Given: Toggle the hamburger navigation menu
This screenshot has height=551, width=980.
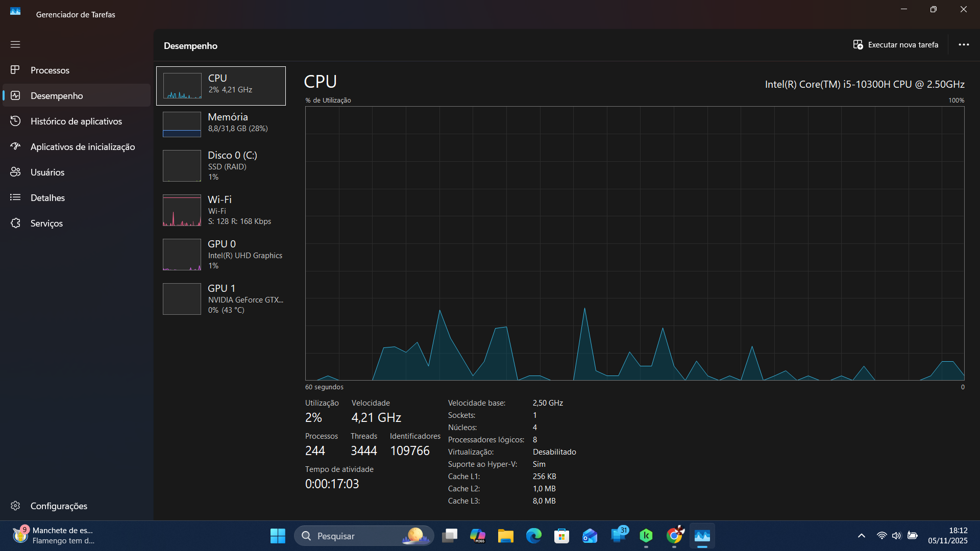Looking at the screenshot, I should tap(15, 44).
